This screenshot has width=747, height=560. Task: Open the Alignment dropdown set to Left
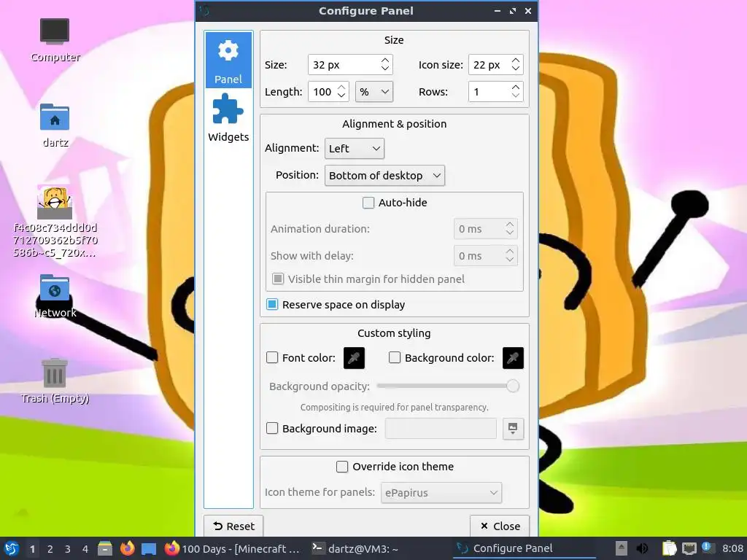pos(354,149)
